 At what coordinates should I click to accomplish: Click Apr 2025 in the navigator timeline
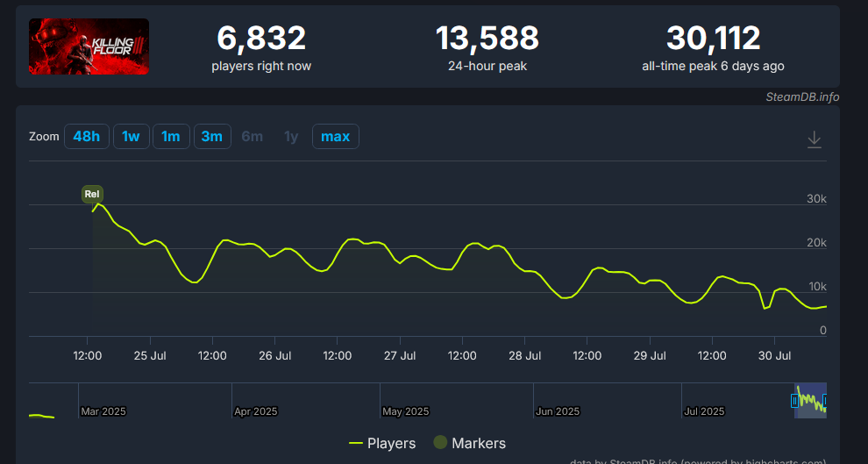pos(256,411)
